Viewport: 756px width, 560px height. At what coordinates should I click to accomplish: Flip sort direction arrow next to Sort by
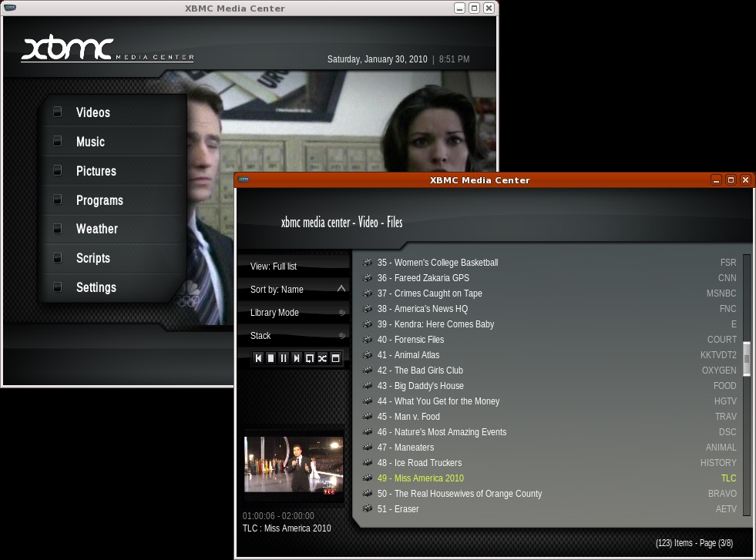(x=341, y=289)
